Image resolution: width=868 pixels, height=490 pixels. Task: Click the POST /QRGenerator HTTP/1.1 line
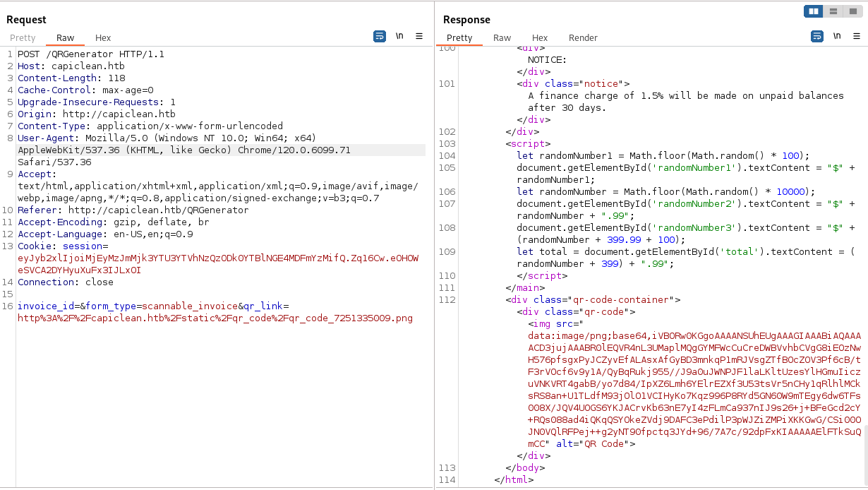[x=91, y=54]
